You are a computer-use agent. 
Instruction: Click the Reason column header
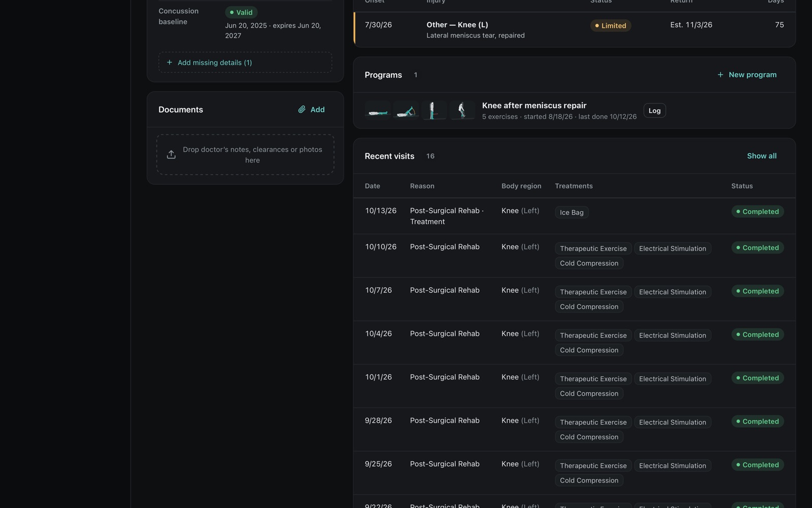[x=422, y=186]
